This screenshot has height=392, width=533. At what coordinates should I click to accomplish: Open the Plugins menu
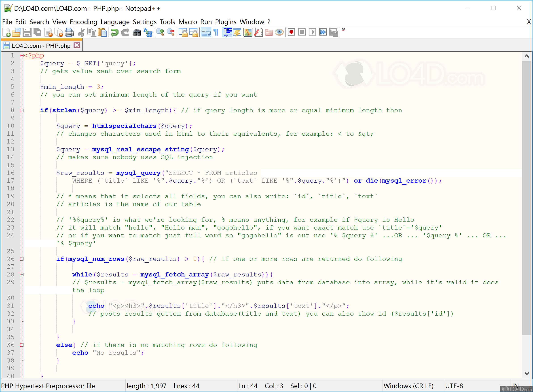(x=226, y=22)
